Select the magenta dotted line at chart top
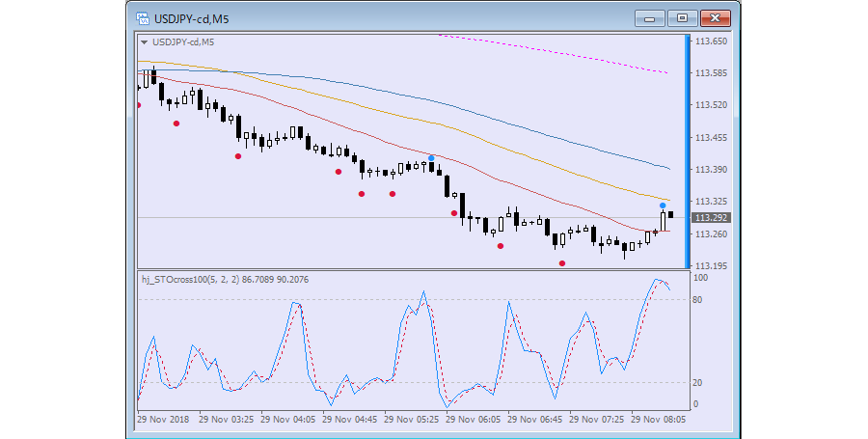The image size is (868, 439). point(554,54)
